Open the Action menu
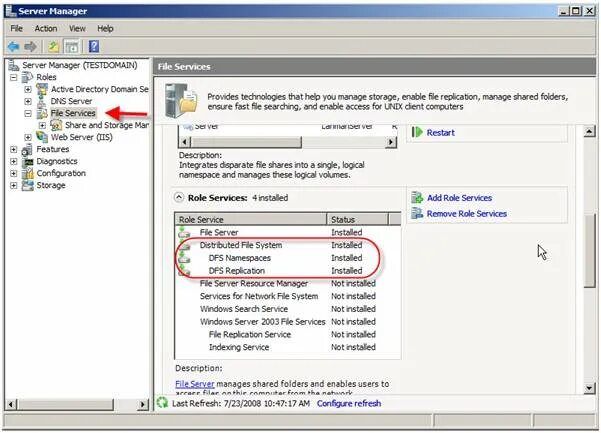The image size is (601, 433). point(46,28)
